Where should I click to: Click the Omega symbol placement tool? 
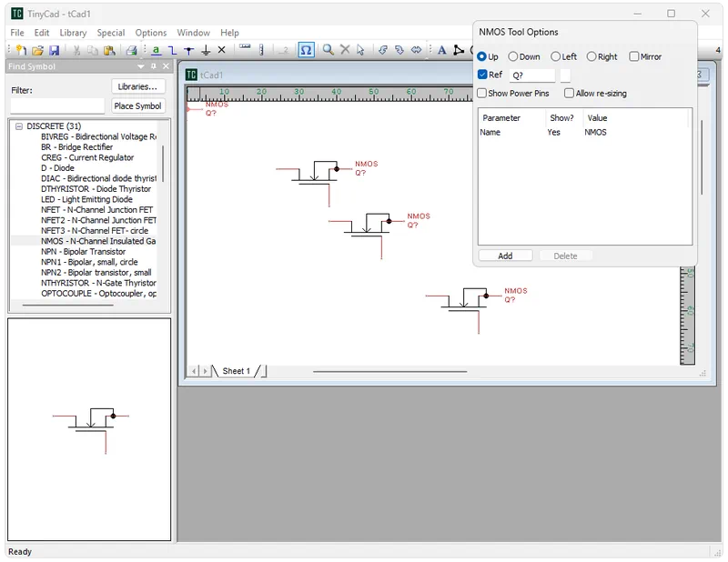pos(306,50)
